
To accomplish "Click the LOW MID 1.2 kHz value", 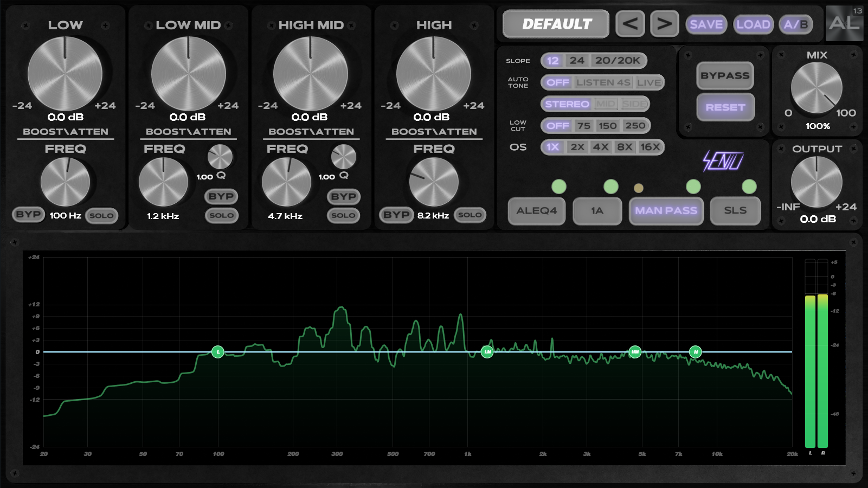I will pyautogui.click(x=163, y=216).
